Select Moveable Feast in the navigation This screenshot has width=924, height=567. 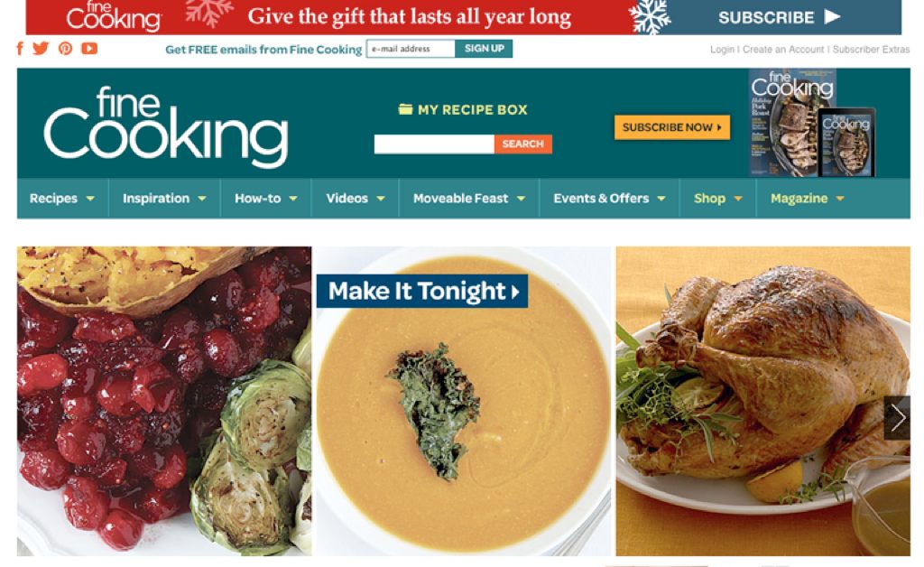[x=468, y=199]
